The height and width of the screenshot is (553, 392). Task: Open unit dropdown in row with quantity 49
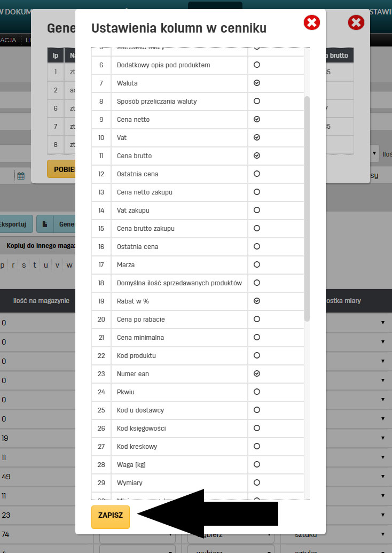point(382,477)
